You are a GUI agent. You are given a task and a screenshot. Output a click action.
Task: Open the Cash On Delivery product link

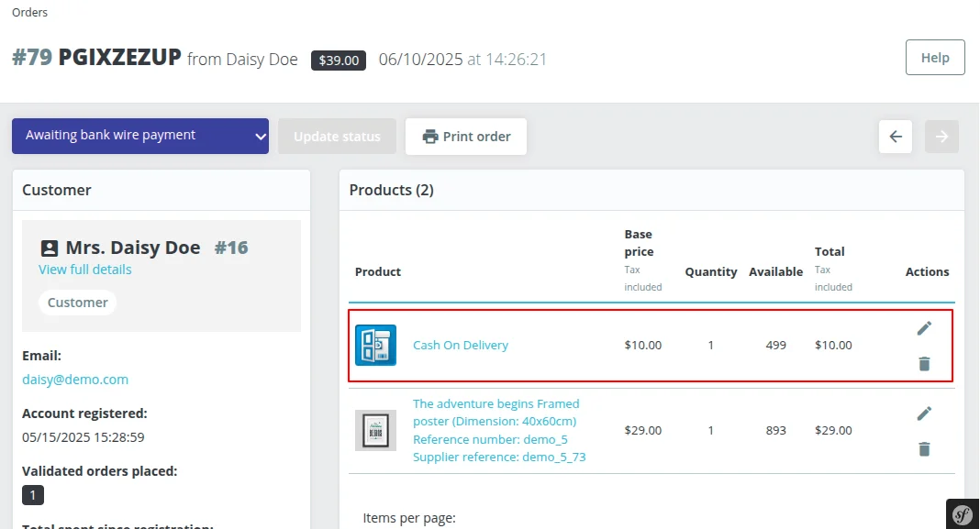pyautogui.click(x=460, y=345)
